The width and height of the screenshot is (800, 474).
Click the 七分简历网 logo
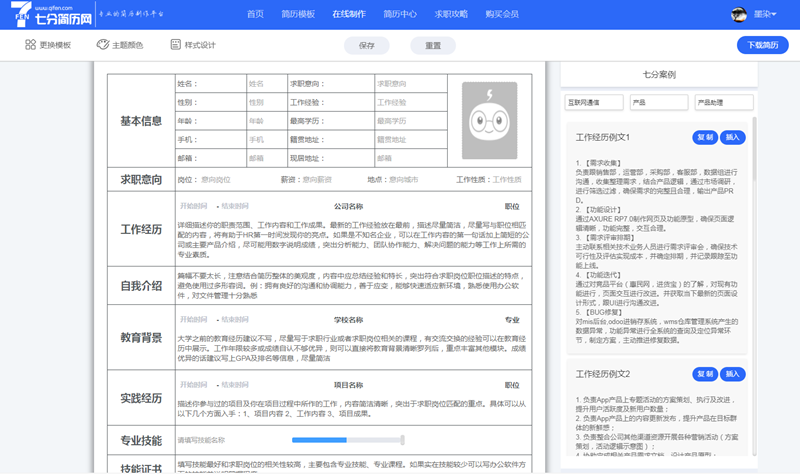[51, 14]
